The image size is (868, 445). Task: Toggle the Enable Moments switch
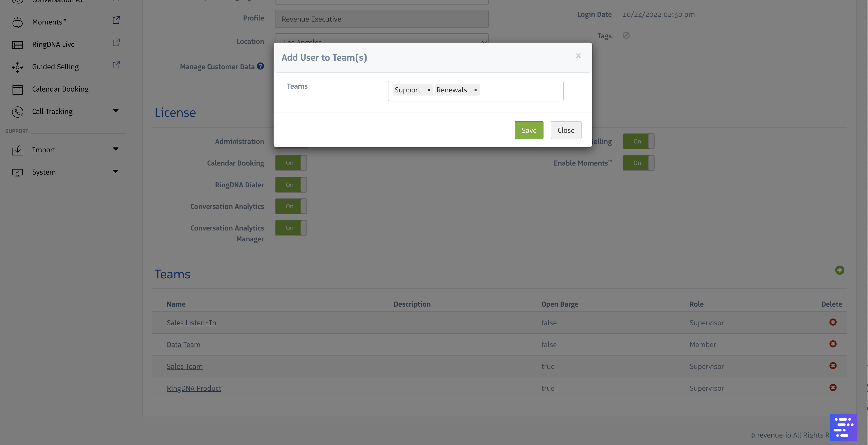[x=638, y=163]
